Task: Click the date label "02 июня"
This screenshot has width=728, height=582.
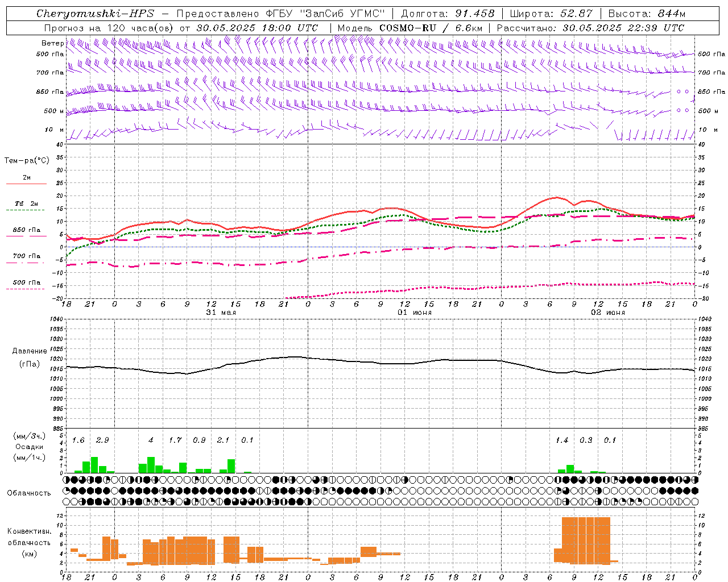Action: [607, 313]
